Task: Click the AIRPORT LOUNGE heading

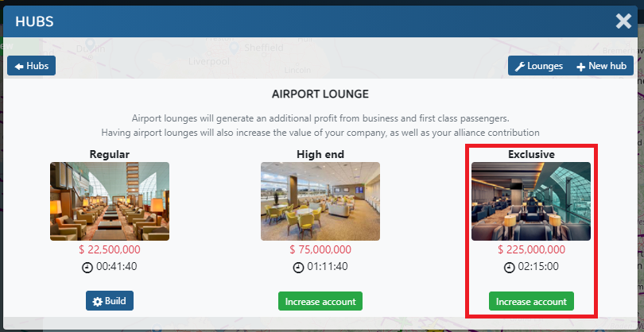Action: pos(320,94)
